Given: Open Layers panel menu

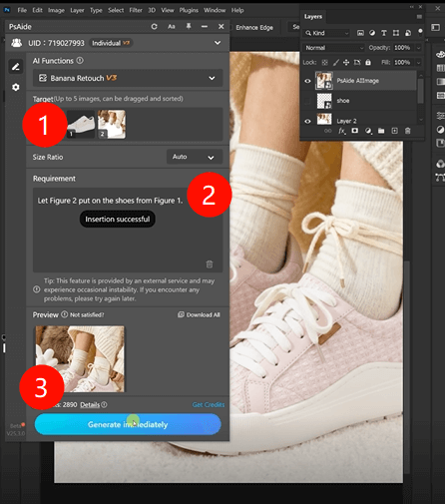Looking at the screenshot, I should point(419,17).
